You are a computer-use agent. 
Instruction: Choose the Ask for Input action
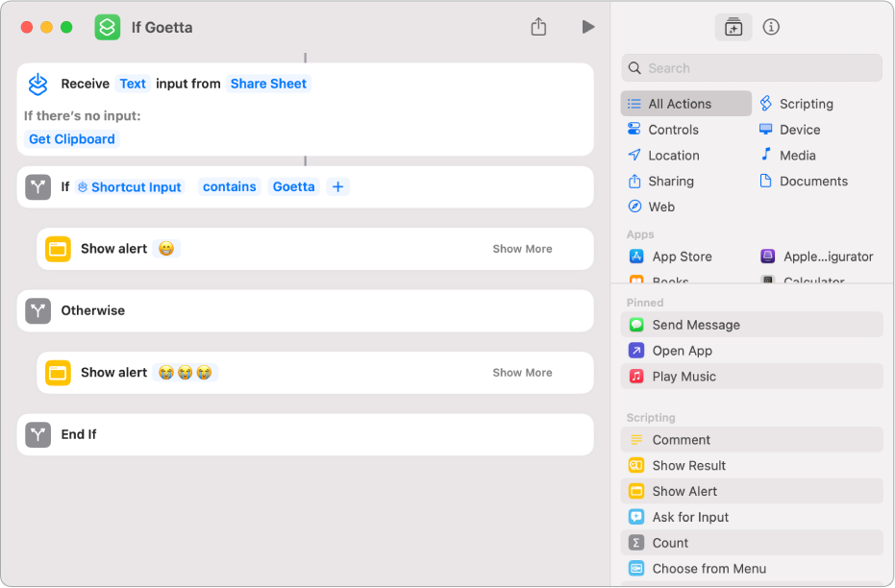690,517
